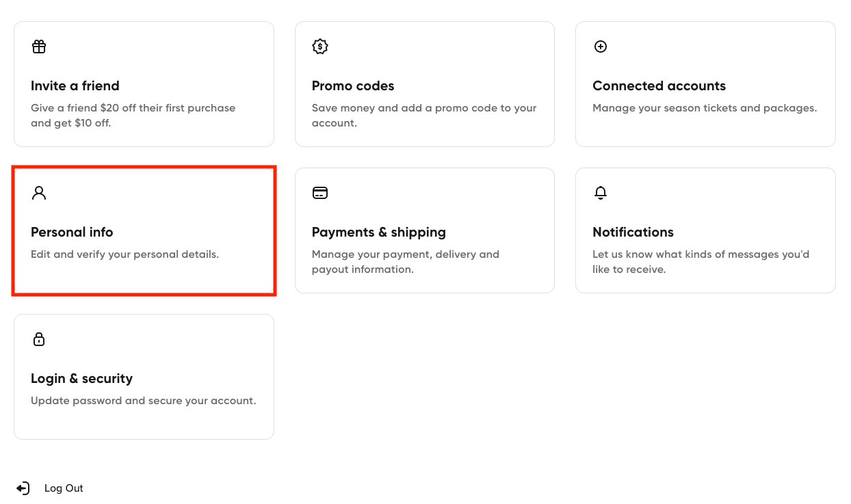Screen dimensions: 851x504
Task: Click the person icon for Personal info
Action: click(39, 193)
